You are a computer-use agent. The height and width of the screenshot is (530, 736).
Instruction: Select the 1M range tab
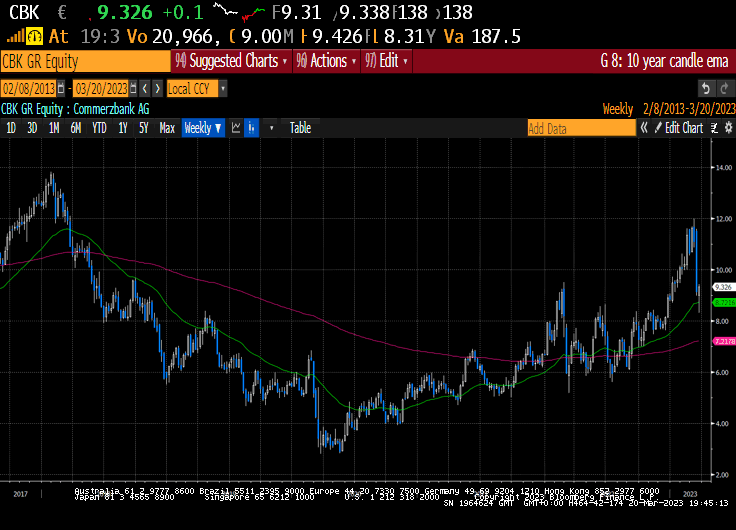pyautogui.click(x=54, y=128)
